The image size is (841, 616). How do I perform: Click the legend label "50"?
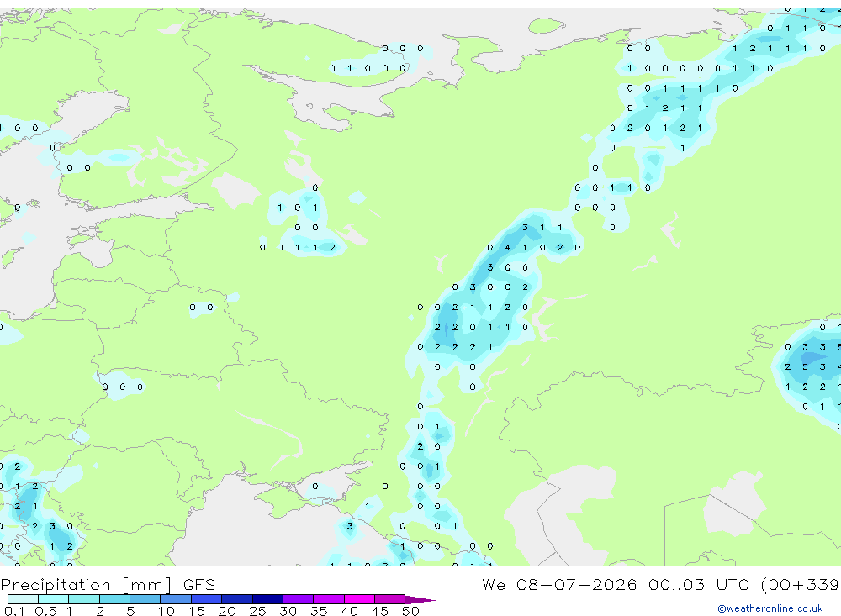(x=410, y=611)
